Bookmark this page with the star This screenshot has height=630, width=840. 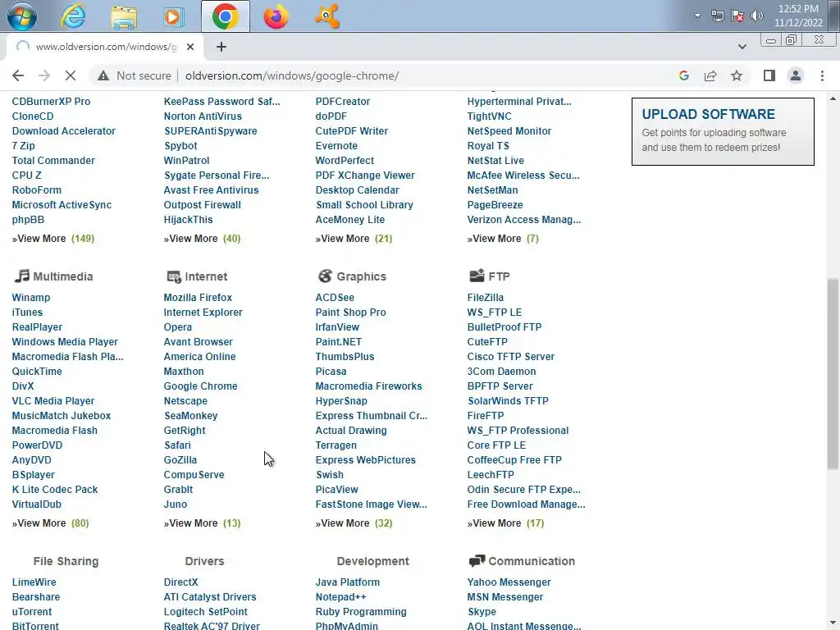pyautogui.click(x=737, y=75)
